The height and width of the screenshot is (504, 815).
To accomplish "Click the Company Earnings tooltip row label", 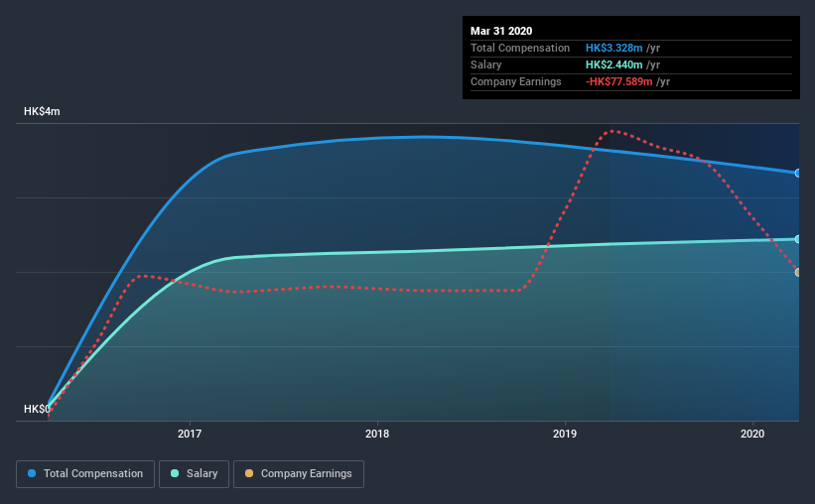I will click(515, 81).
